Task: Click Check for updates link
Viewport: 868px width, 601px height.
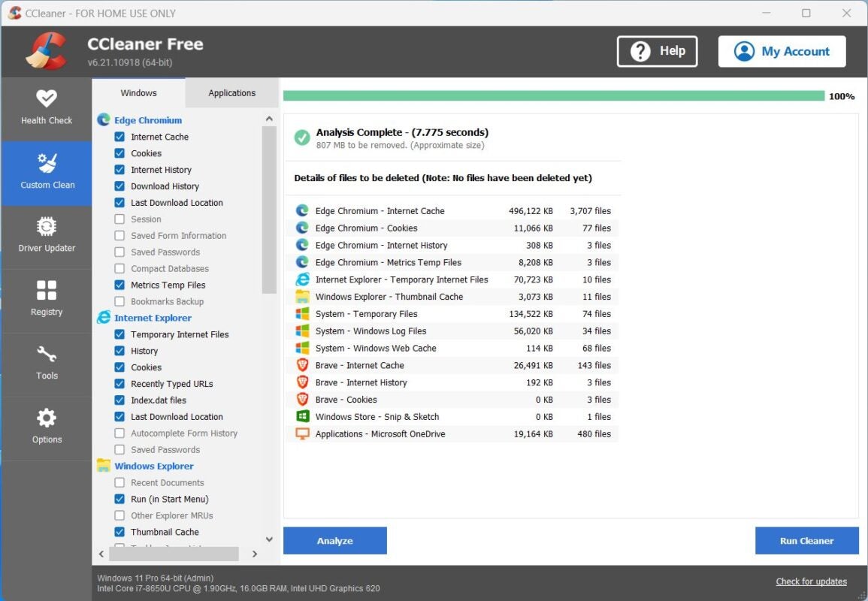Action: pyautogui.click(x=811, y=581)
